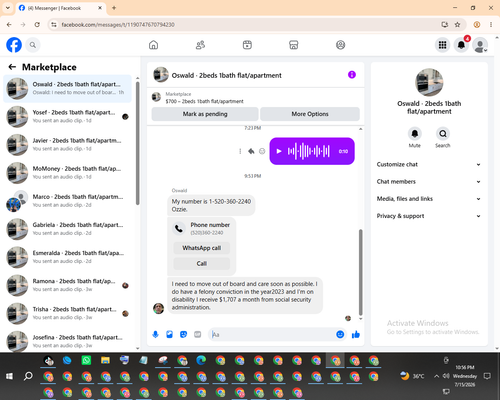500x400 pixels.
Task: Click the Mark as pending button
Action: (205, 114)
